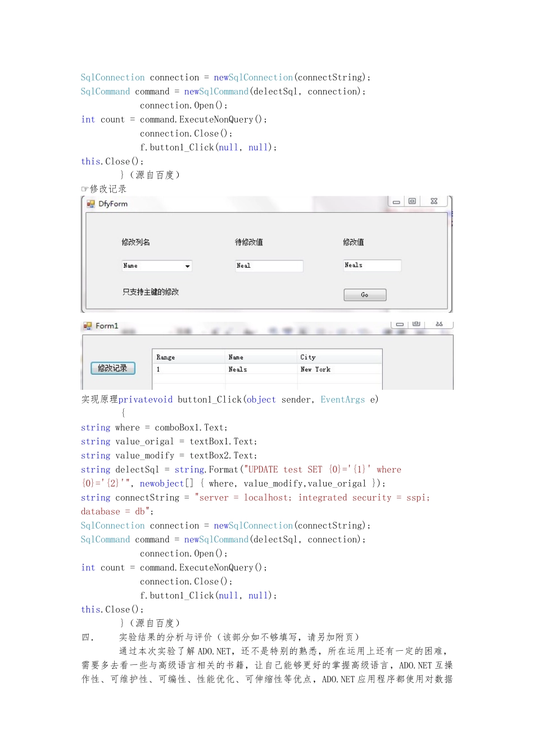
Task: Click the Form1 window icon
Action: click(x=87, y=326)
